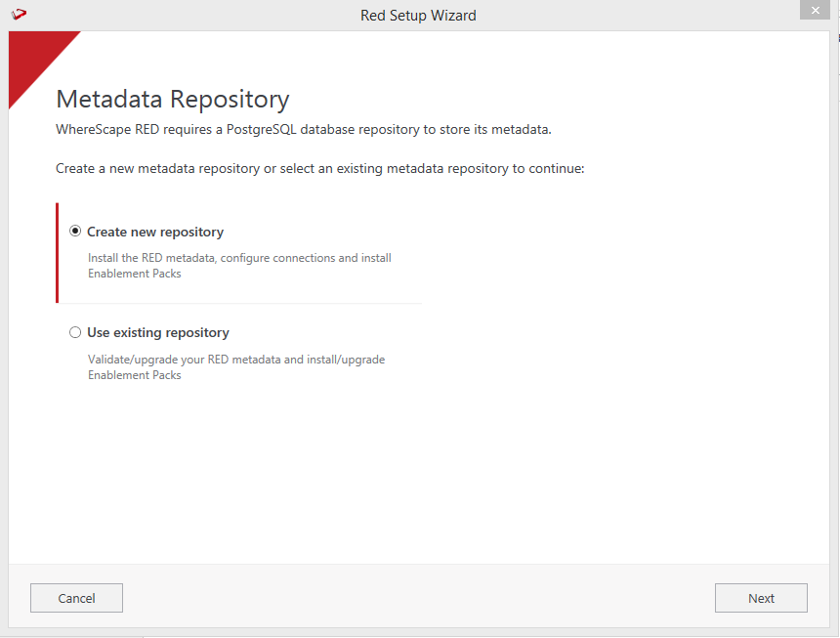Click the red selection bar beside Create new repository

57,253
